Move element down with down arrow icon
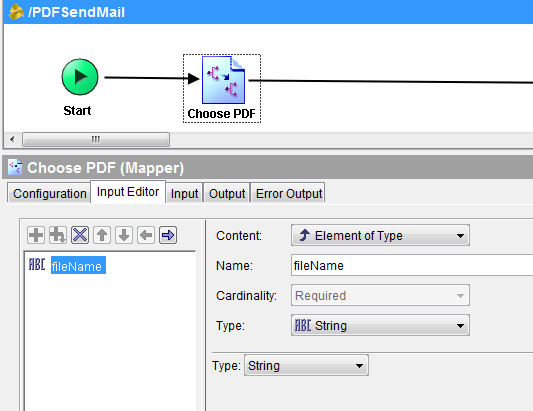Image resolution: width=533 pixels, height=411 pixels. (x=124, y=235)
